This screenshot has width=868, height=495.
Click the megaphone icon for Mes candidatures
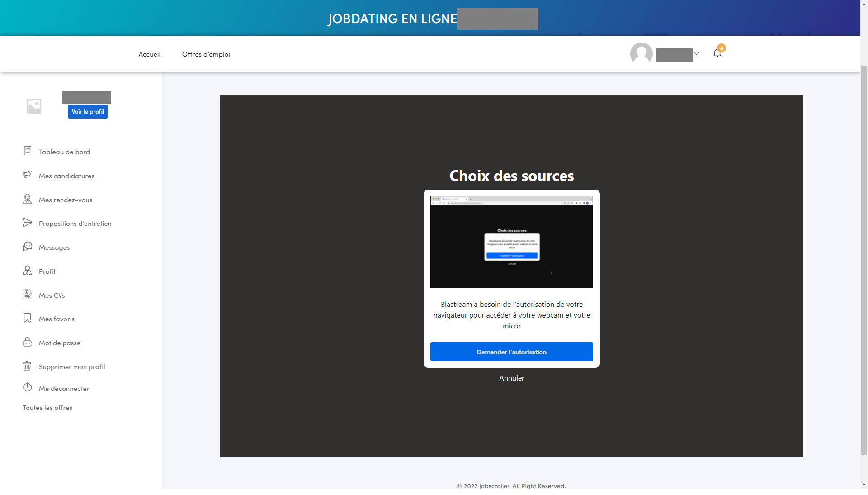point(27,175)
